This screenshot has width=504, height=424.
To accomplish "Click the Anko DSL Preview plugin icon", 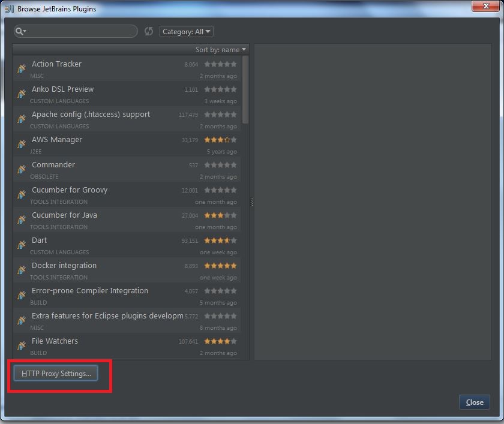I will click(22, 94).
